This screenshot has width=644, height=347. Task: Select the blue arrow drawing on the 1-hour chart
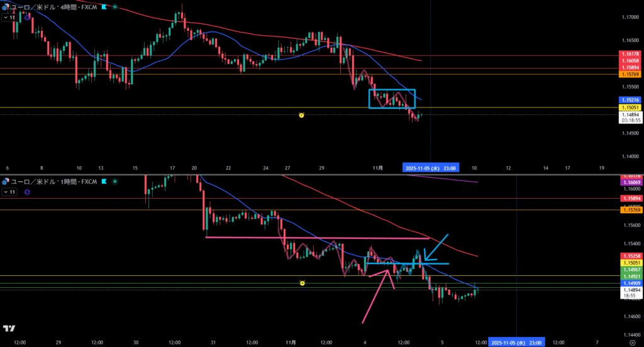click(436, 246)
